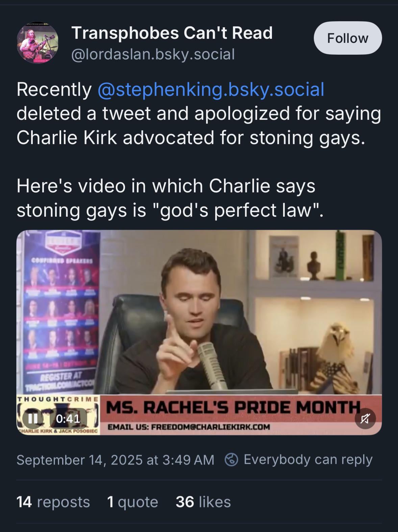Pause the playing video
Image resolution: width=398 pixels, height=532 pixels.
[33, 419]
